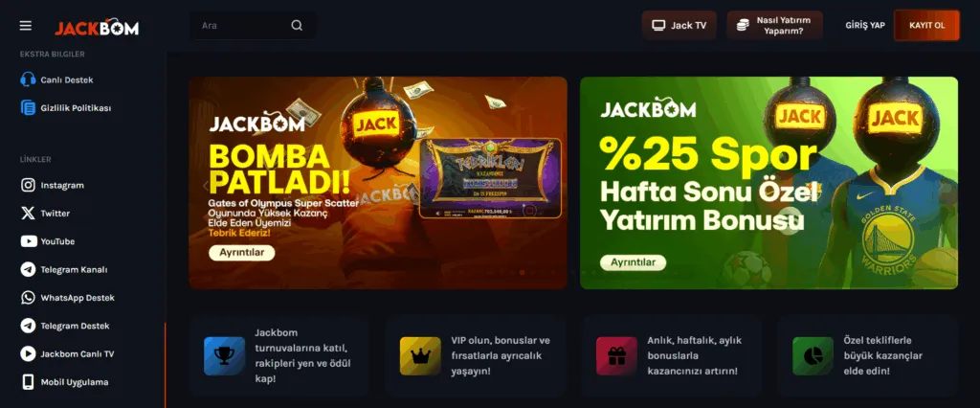This screenshot has height=408, width=980.
Task: Click the KAYIT OL button
Action: tap(926, 26)
